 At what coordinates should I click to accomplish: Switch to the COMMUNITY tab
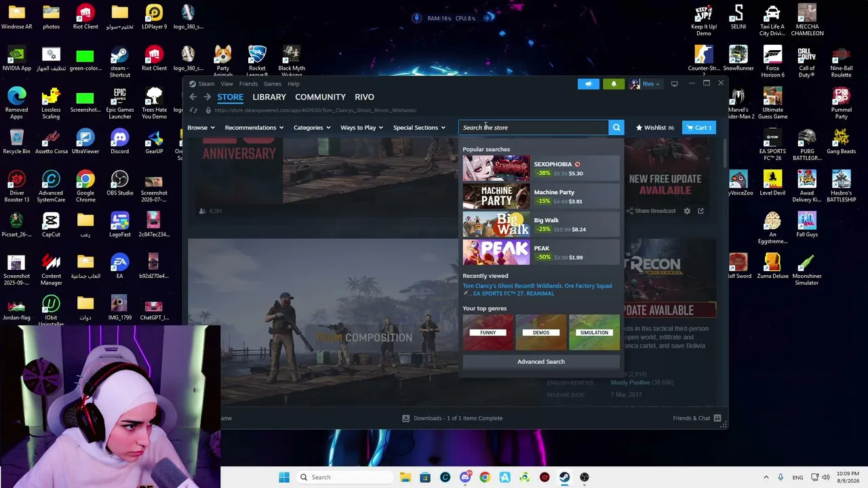tap(320, 97)
